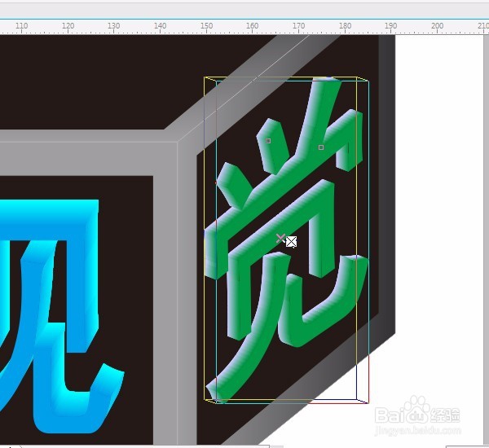Click the ruler at the 180 mark
489x448 pixels.
(x=345, y=26)
